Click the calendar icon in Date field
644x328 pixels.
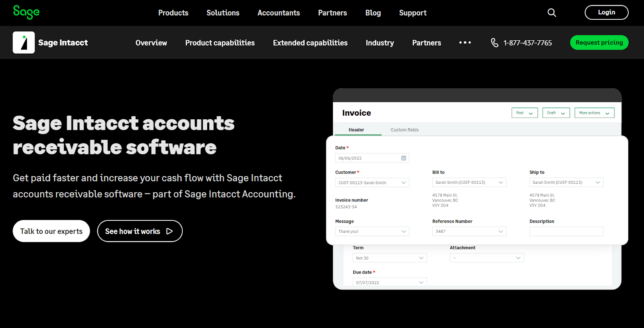pyautogui.click(x=404, y=158)
